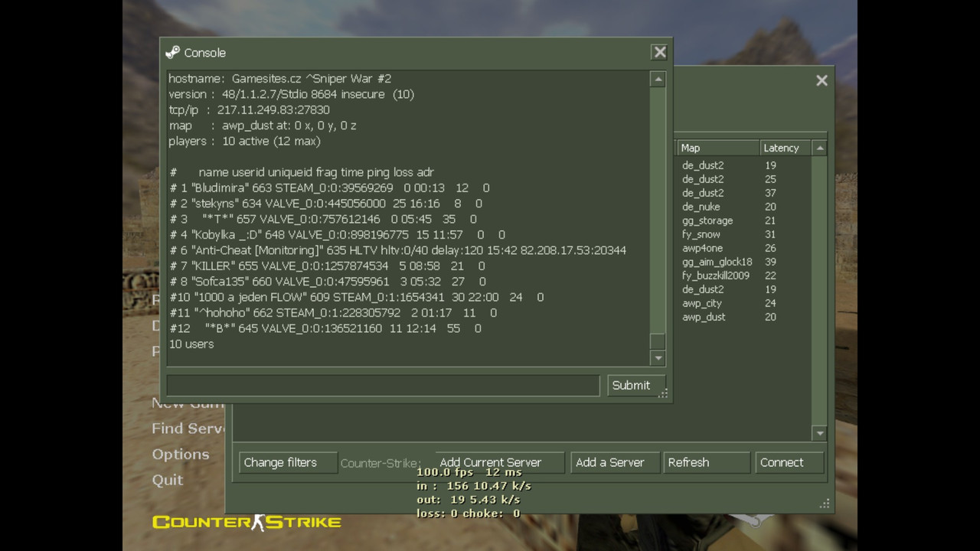
Task: Click the "1000 a jeden FLOW" player row
Action: pyautogui.click(x=356, y=297)
